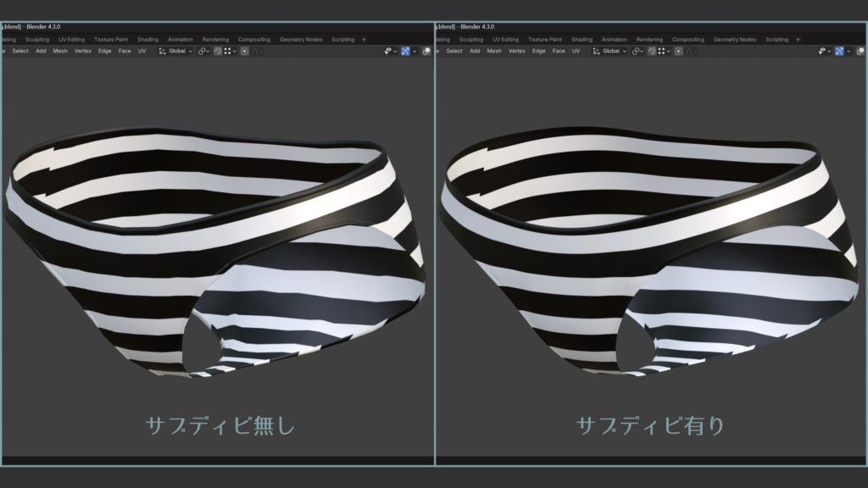Click the subdivided striped mesh in right viewport
Screen dimensions: 868x488
point(644,254)
